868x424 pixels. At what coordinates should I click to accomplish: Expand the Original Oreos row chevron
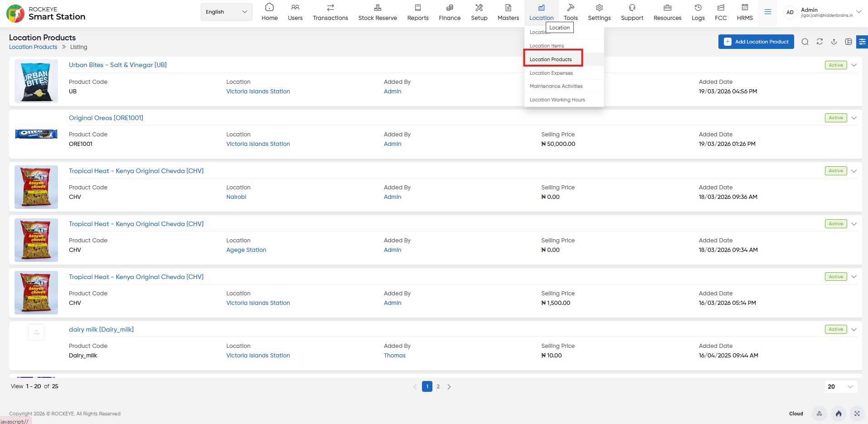point(854,118)
